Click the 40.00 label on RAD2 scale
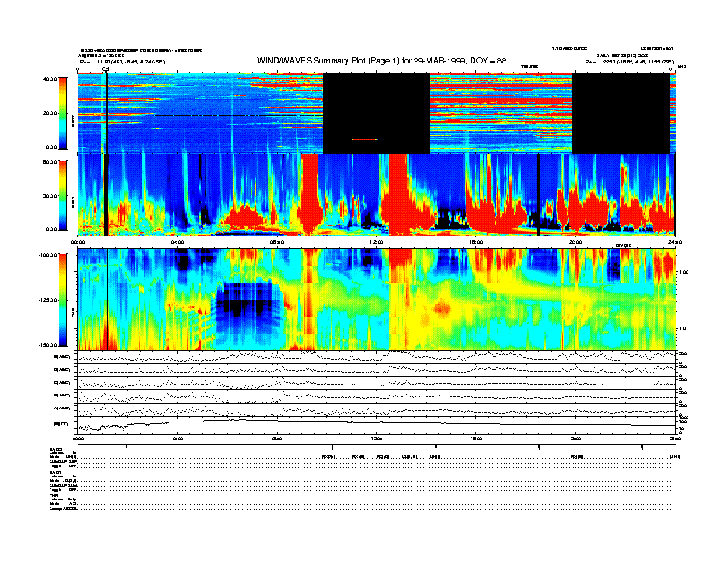 point(51,79)
